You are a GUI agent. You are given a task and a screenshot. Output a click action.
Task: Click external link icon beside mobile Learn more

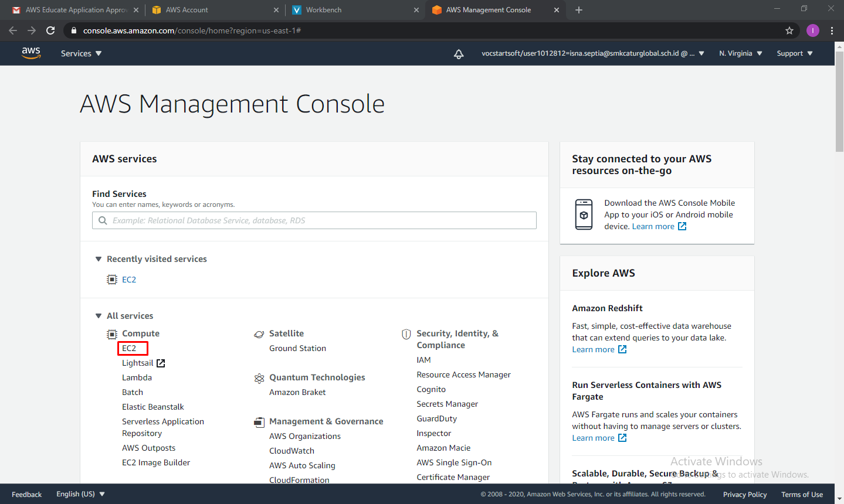pyautogui.click(x=682, y=226)
